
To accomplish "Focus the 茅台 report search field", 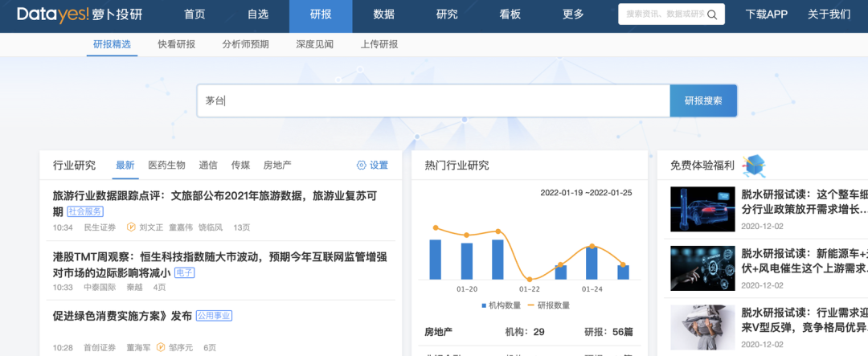I will (433, 100).
